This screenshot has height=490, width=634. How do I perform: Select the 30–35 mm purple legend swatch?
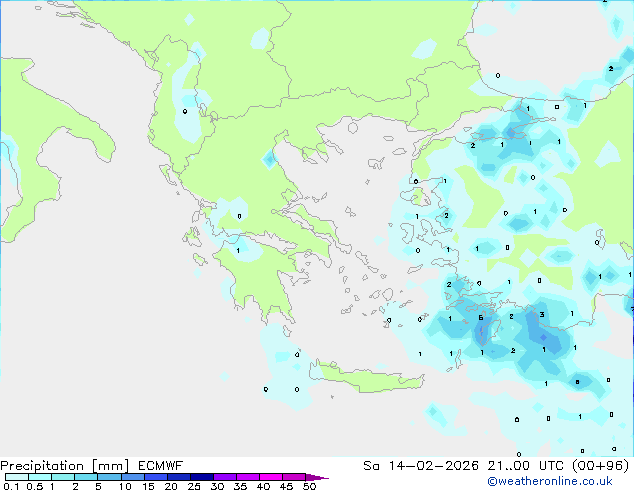click(x=224, y=477)
